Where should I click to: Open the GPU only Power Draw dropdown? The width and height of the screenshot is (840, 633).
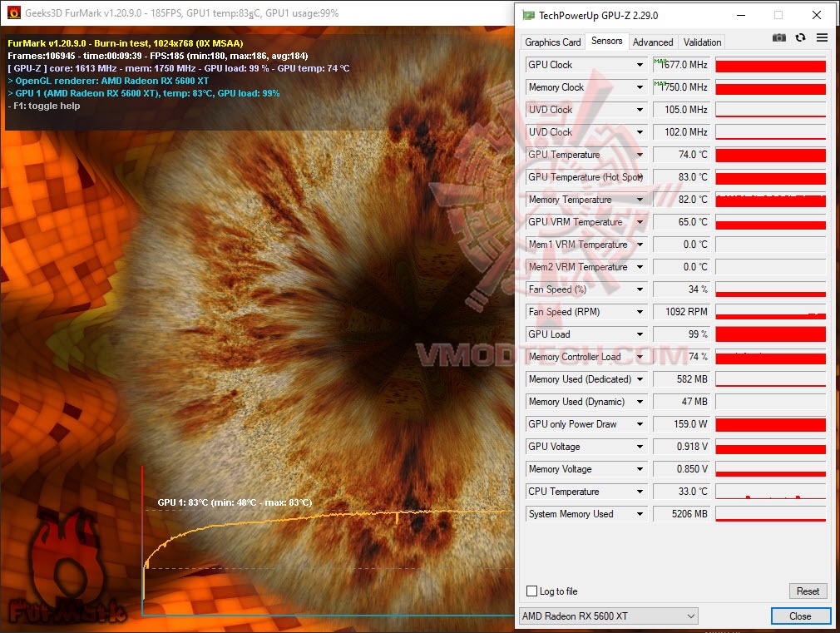pos(640,424)
